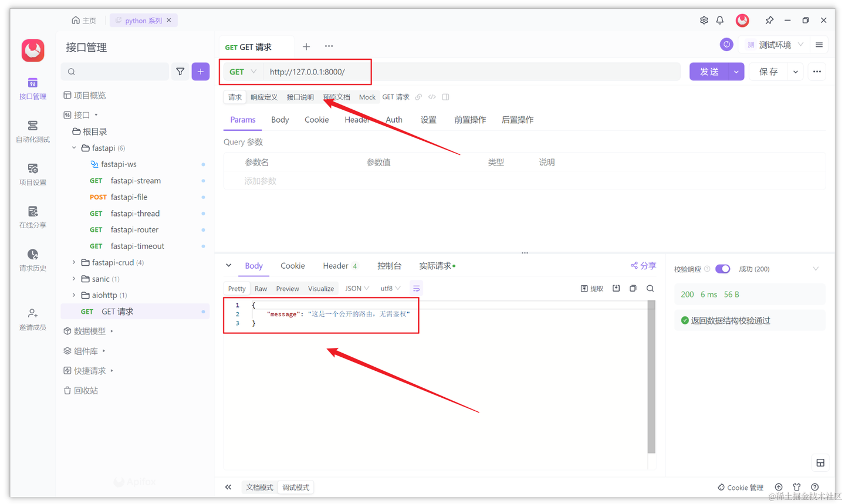Open 项目设置 from the sidebar

click(32, 174)
